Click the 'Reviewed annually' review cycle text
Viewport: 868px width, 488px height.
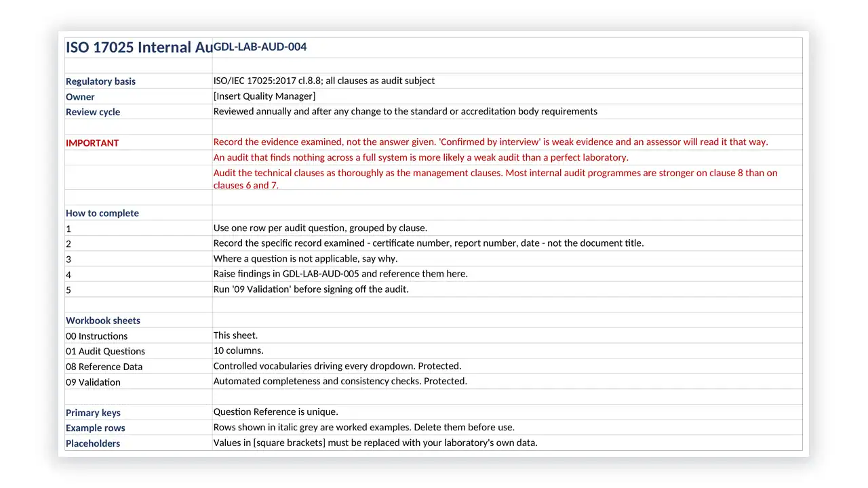tap(405, 111)
